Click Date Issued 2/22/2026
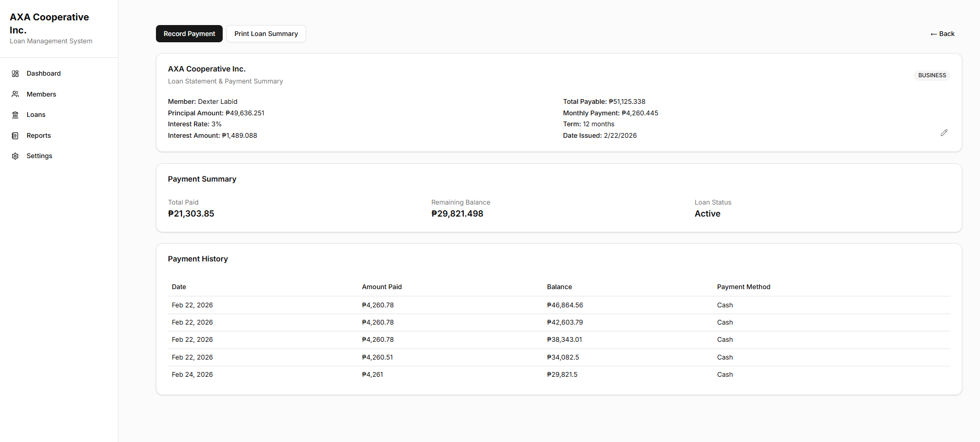The image size is (980, 442). coord(600,136)
